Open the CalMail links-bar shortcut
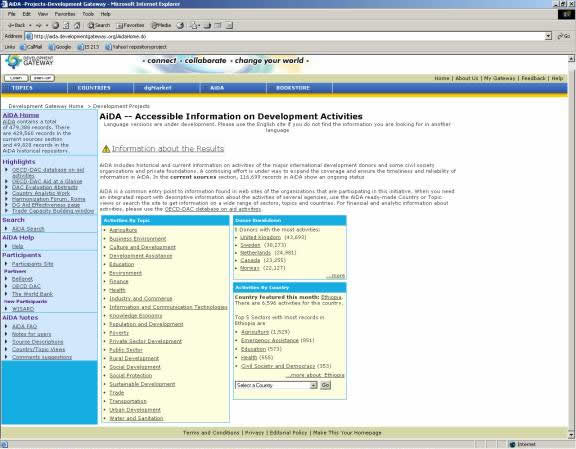 pos(31,47)
